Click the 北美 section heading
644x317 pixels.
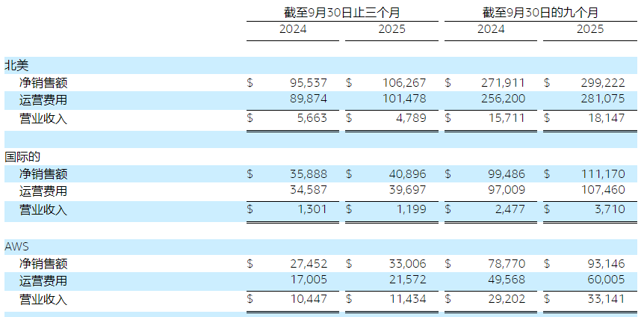tap(16, 65)
